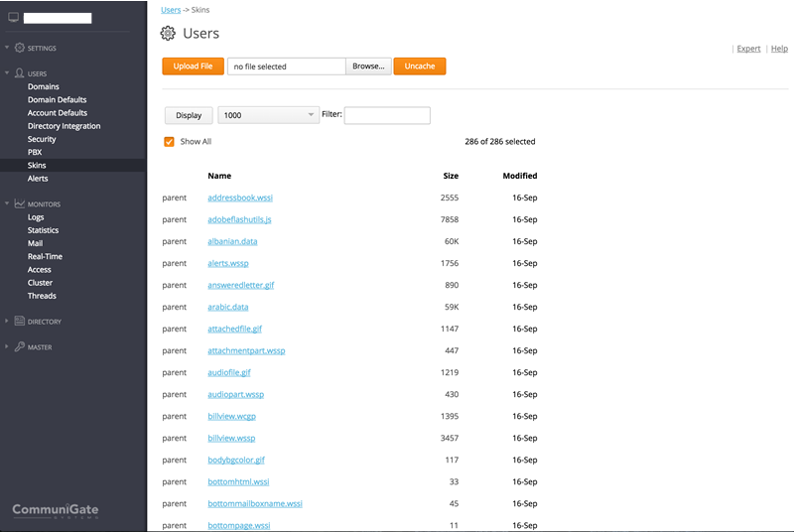The image size is (794, 532).
Task: Open the 1000 display count dropdown
Action: pyautogui.click(x=268, y=115)
